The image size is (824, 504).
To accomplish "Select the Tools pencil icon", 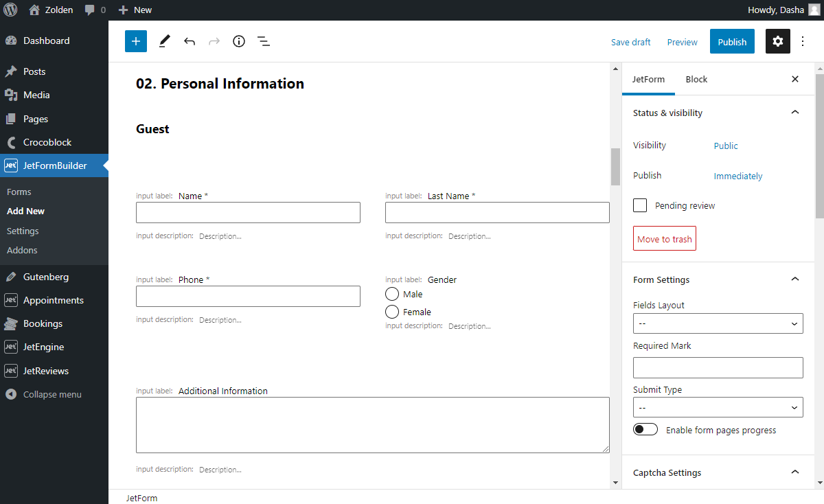I will coord(164,41).
